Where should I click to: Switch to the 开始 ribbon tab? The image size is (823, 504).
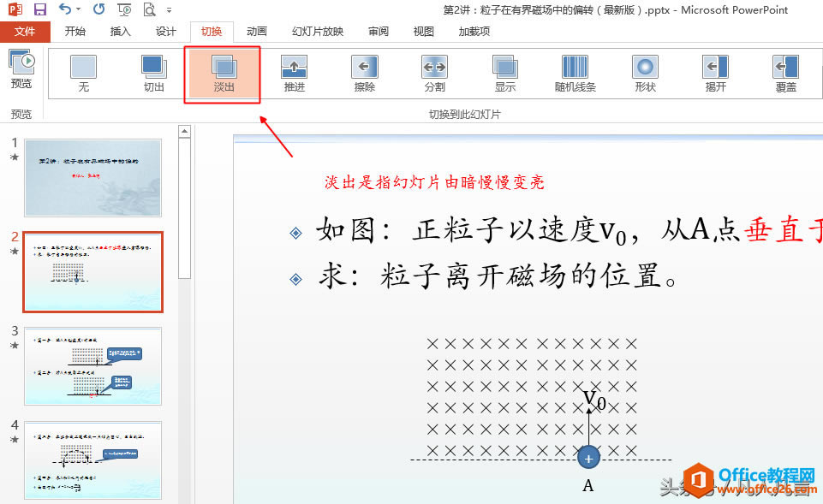point(75,32)
